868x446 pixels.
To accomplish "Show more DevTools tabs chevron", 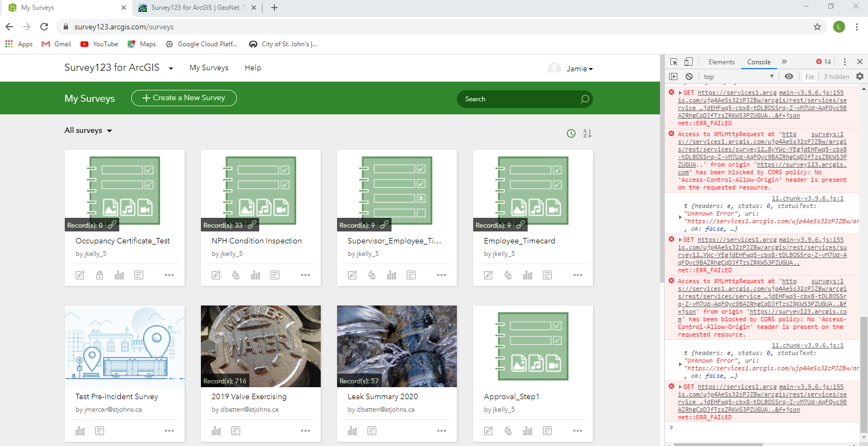I will [784, 62].
